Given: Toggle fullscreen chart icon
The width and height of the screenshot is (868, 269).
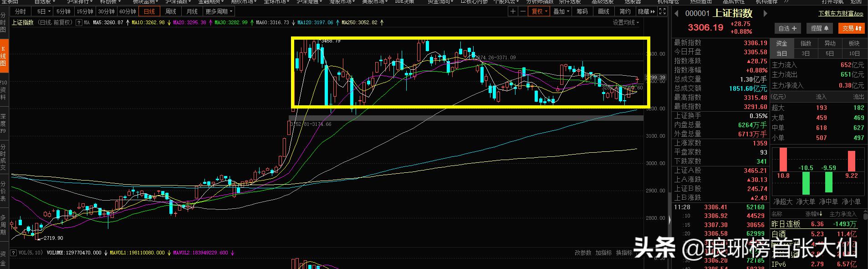Looking at the screenshot, I should tap(663, 11).
